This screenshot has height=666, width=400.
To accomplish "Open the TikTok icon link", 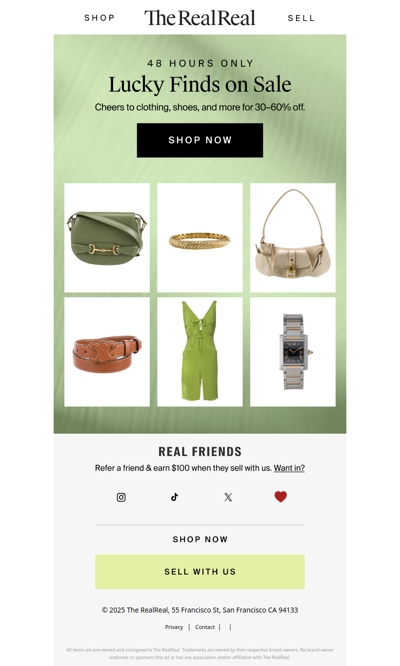I will point(175,497).
